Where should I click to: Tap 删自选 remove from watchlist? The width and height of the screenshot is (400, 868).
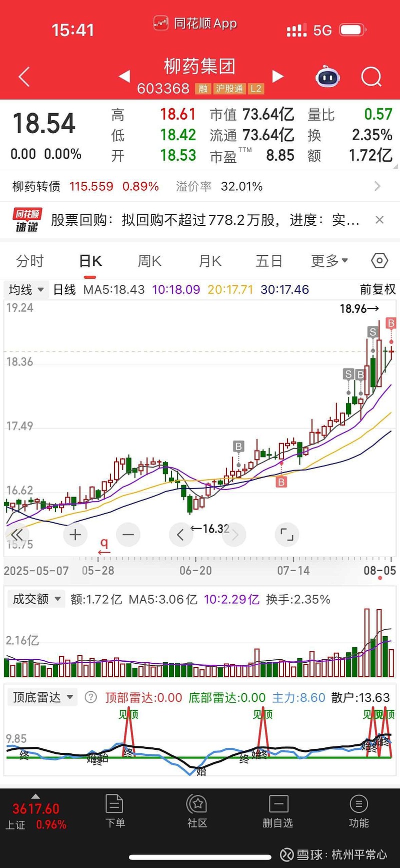point(278,811)
